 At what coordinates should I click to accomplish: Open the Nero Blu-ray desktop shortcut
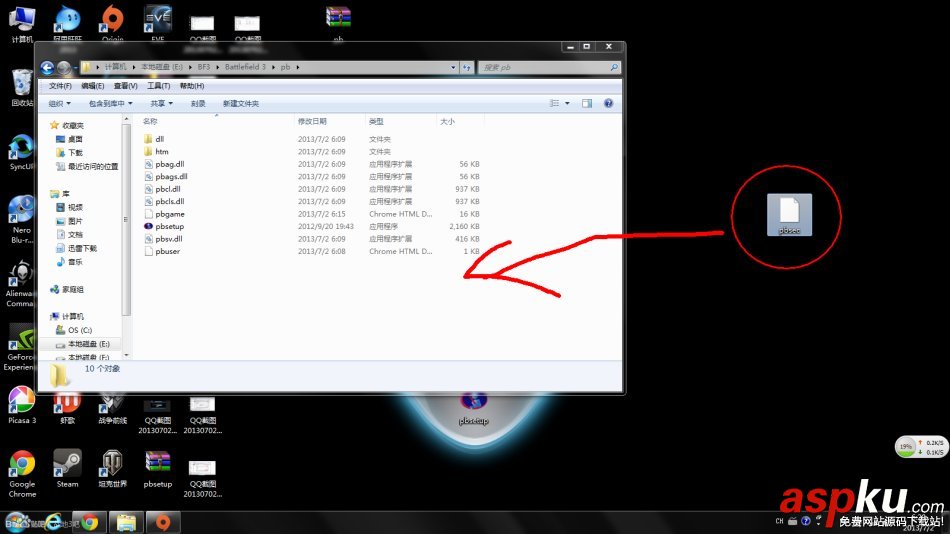pos(22,219)
